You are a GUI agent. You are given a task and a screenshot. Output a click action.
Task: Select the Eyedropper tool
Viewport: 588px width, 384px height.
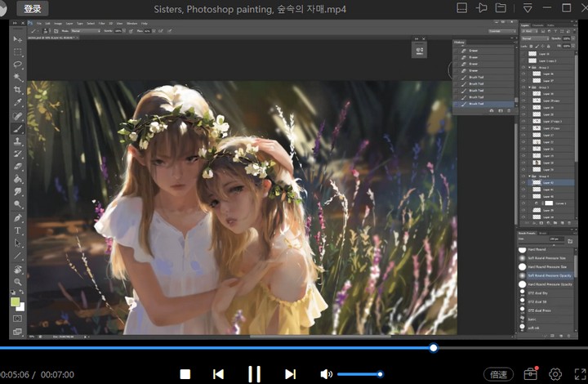pos(17,102)
